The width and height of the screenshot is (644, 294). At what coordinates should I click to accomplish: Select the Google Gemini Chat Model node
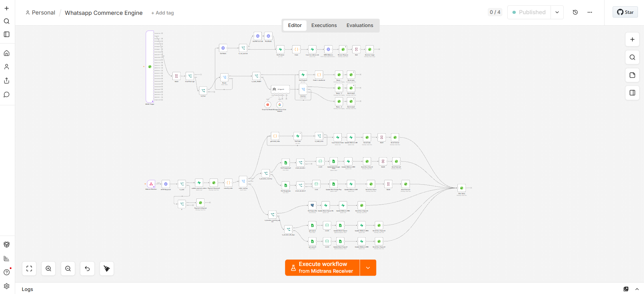coord(280,105)
